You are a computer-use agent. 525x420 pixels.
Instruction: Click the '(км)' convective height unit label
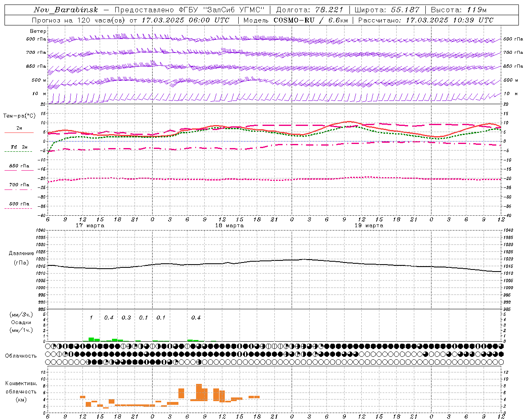(x=21, y=399)
